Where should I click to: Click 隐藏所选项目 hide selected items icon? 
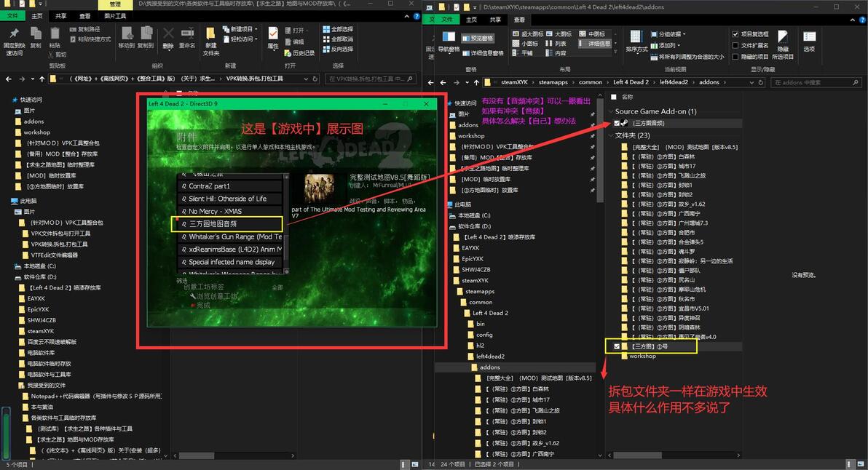[782, 37]
